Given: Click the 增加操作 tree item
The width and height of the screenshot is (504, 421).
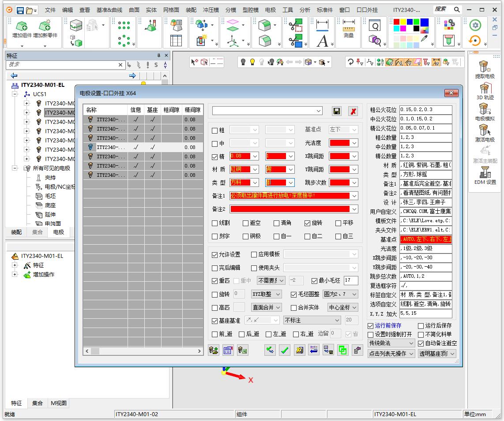Looking at the screenshot, I should (44, 274).
